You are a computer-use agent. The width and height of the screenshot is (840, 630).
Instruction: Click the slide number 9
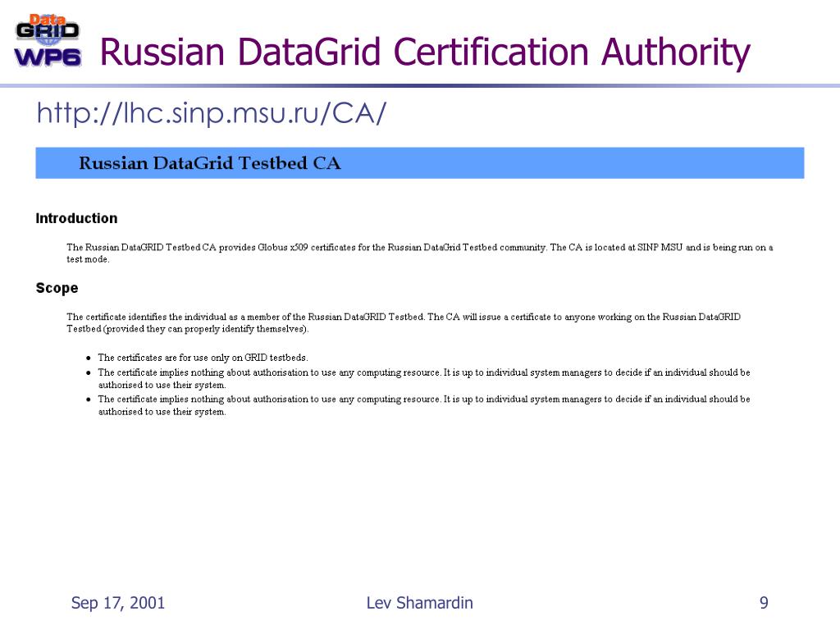(764, 603)
